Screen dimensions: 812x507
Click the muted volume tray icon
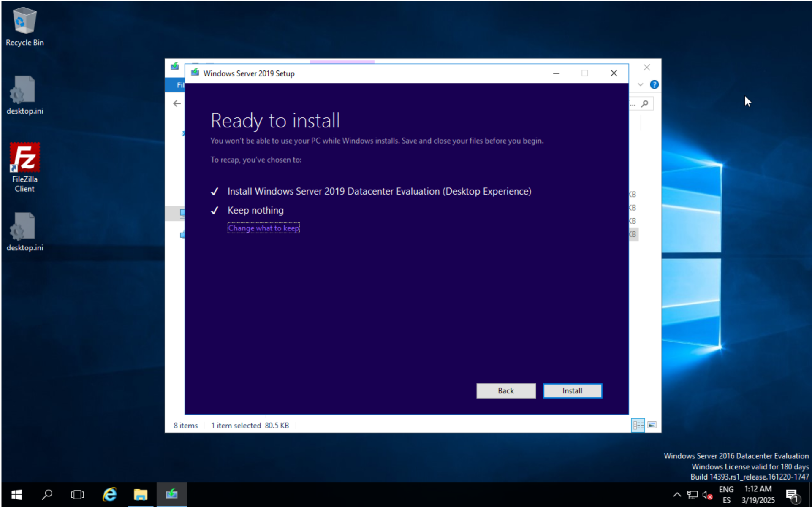click(707, 495)
